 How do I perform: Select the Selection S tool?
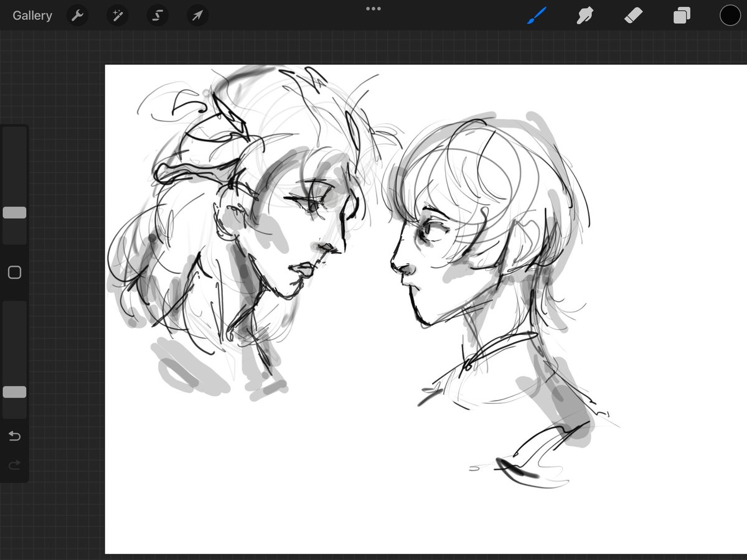(157, 16)
